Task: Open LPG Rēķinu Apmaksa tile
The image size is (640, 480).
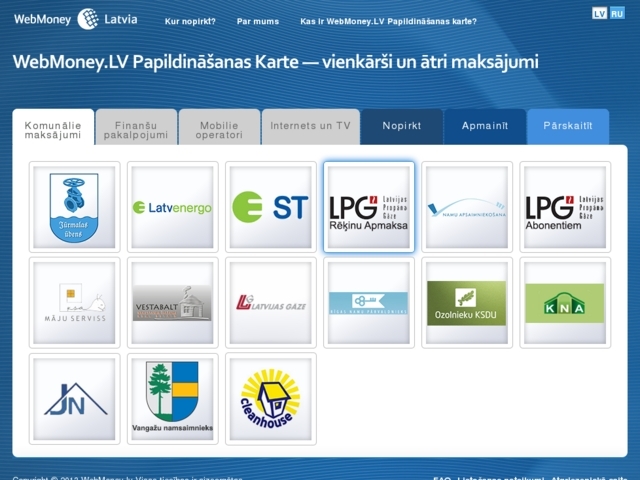Action: pyautogui.click(x=369, y=207)
